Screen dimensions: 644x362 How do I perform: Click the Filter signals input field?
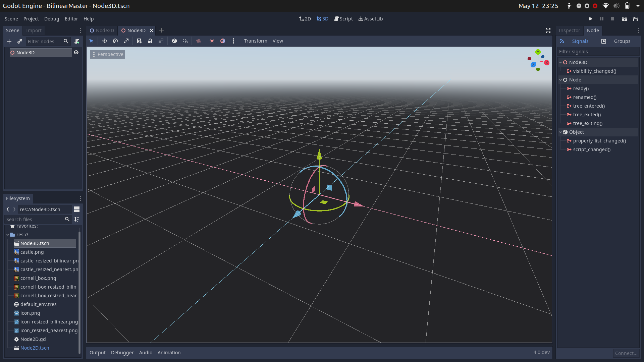tap(598, 52)
